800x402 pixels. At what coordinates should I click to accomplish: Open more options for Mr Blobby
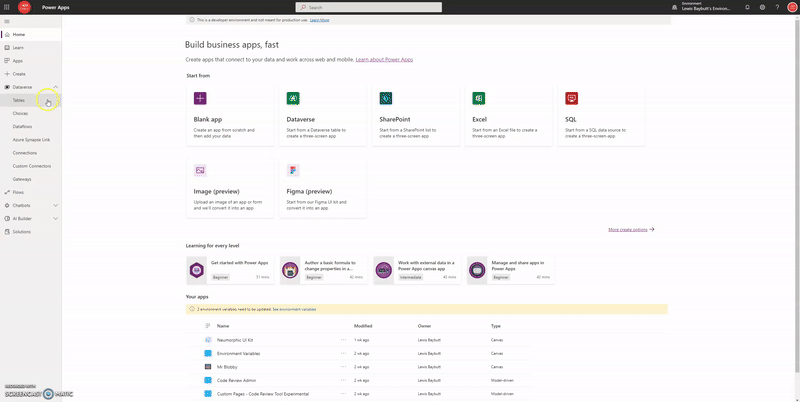tap(343, 367)
